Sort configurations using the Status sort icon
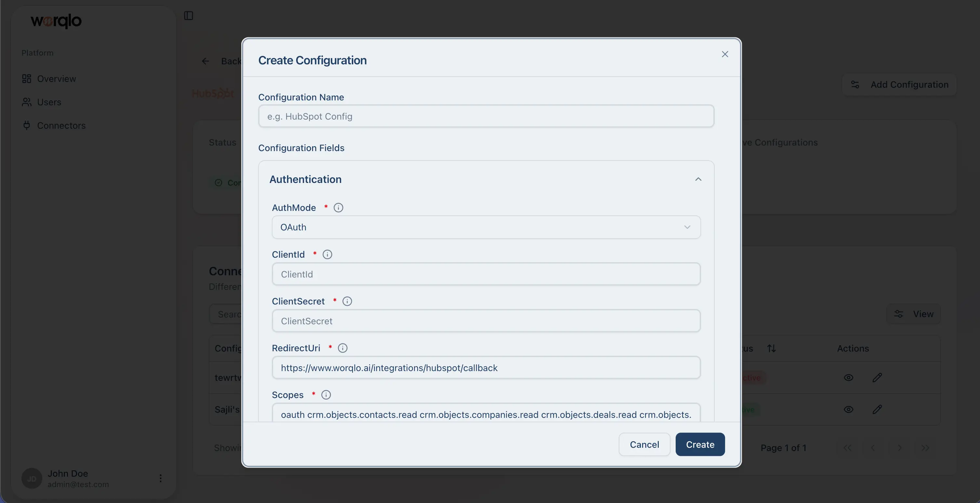This screenshot has width=980, height=503. [x=772, y=348]
